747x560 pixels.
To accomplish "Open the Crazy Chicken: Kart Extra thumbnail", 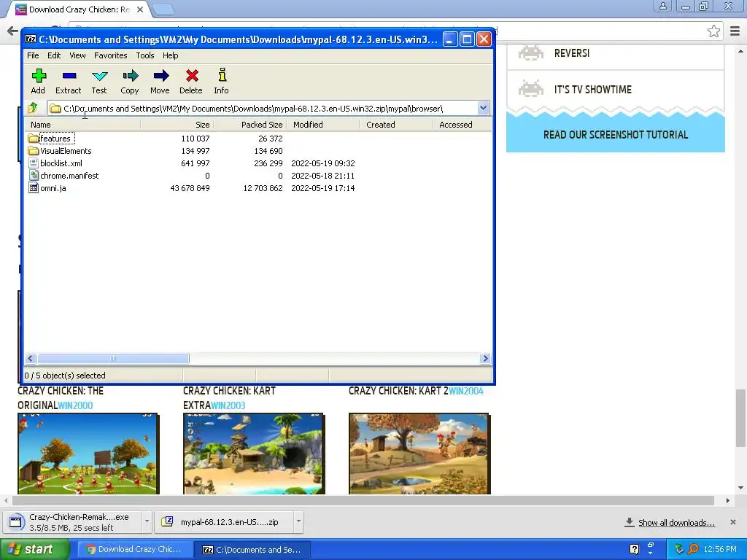I will tap(254, 454).
